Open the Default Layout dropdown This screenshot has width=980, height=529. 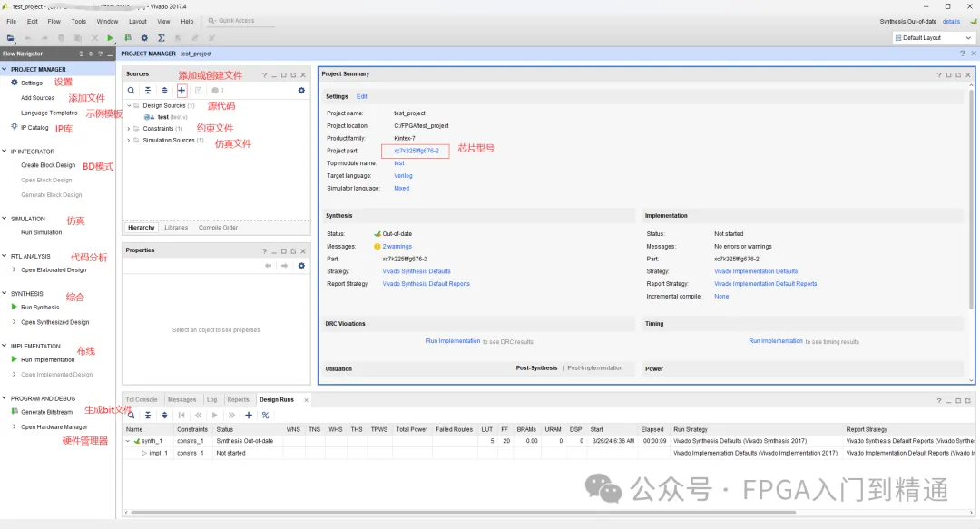point(933,38)
